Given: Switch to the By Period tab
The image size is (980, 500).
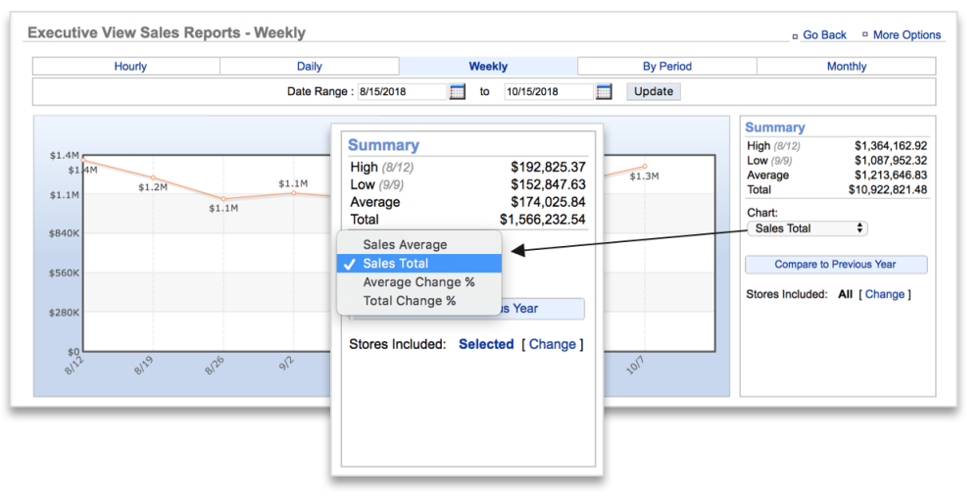Looking at the screenshot, I should 667,67.
